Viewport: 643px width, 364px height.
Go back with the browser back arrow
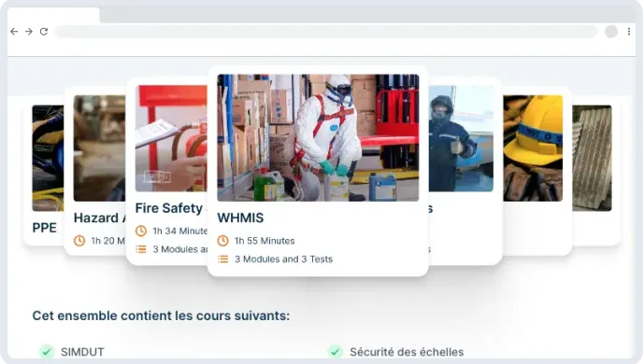14,32
